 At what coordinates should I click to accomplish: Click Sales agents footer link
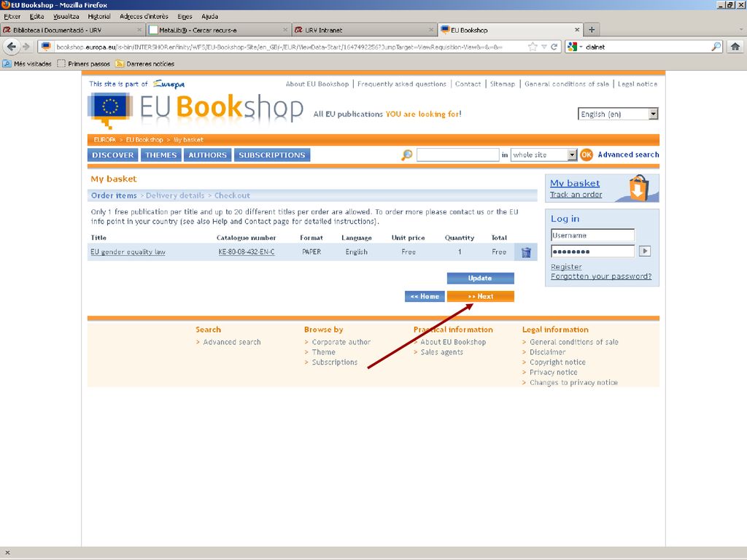tap(441, 352)
